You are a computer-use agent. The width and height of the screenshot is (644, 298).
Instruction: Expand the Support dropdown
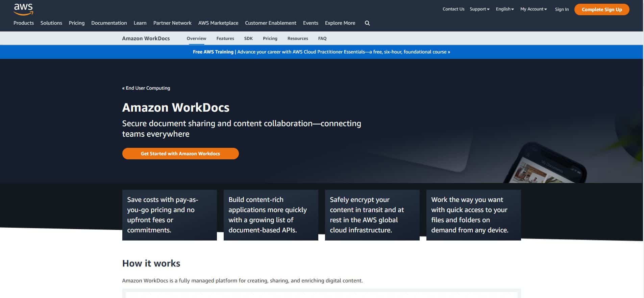coord(479,9)
